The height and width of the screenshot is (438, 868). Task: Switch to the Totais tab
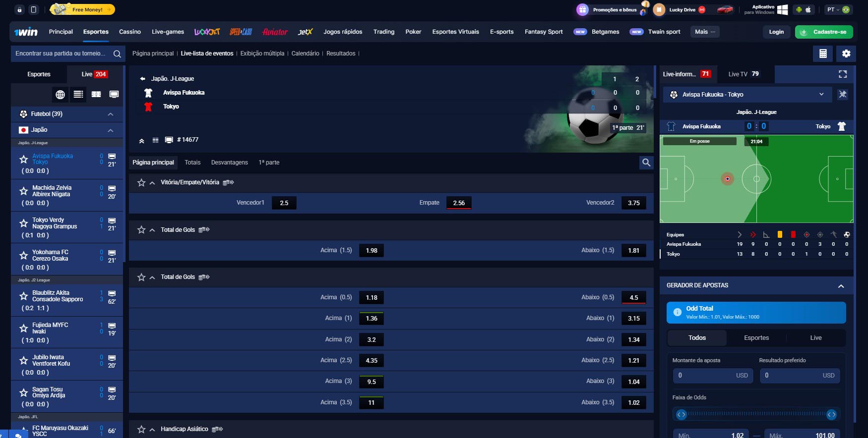click(x=192, y=163)
